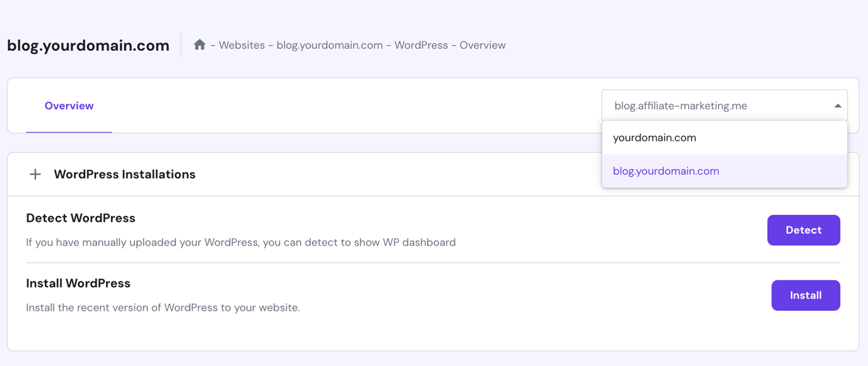Click the Detect button
This screenshot has width=868, height=366.
(803, 230)
